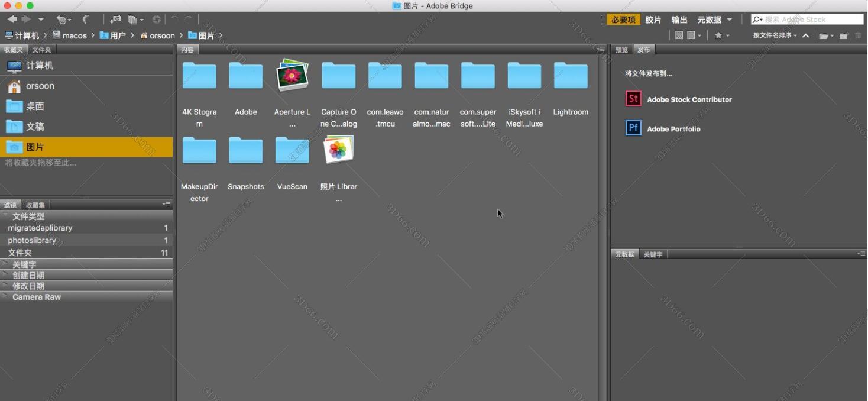The width and height of the screenshot is (868, 401).
Task: Open the sort by filename dropdown
Action: pos(775,35)
